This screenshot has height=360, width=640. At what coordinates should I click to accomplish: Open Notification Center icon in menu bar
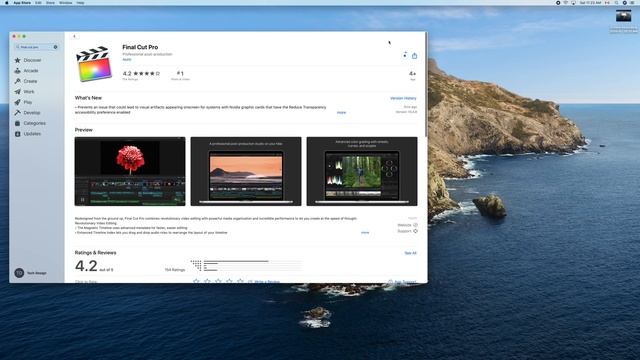(632, 2)
